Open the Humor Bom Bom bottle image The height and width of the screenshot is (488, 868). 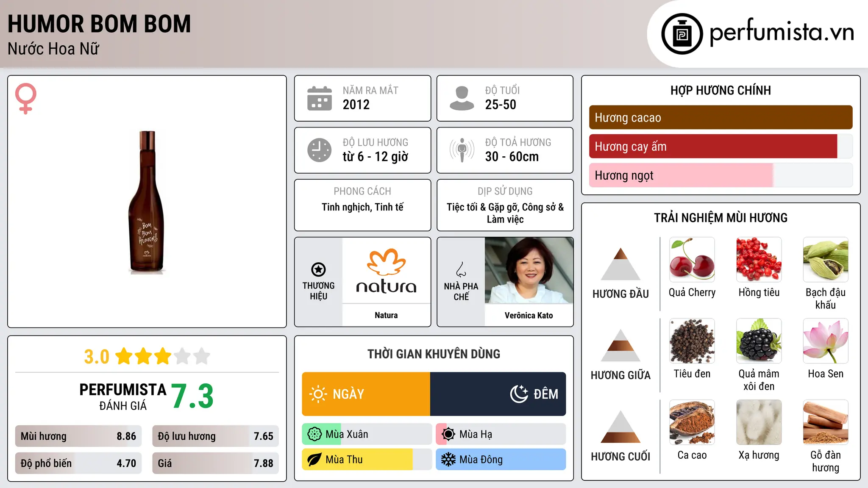[147, 202]
